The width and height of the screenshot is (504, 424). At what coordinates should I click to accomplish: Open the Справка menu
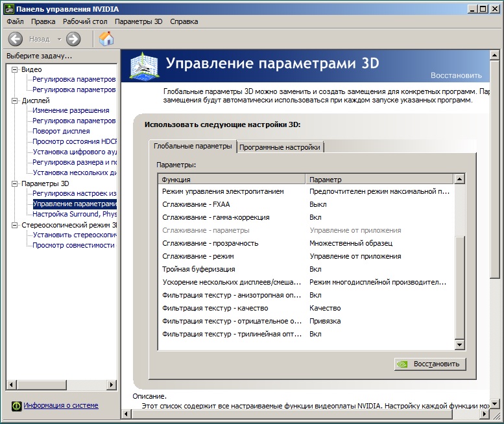pyautogui.click(x=184, y=21)
